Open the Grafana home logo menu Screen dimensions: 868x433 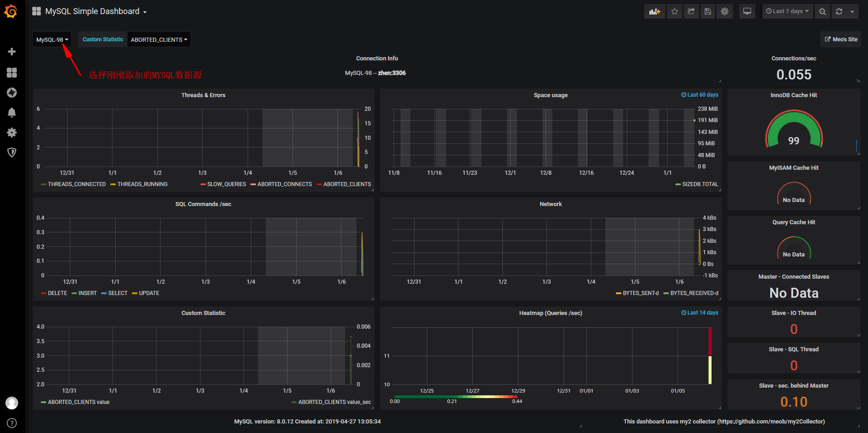pos(11,11)
